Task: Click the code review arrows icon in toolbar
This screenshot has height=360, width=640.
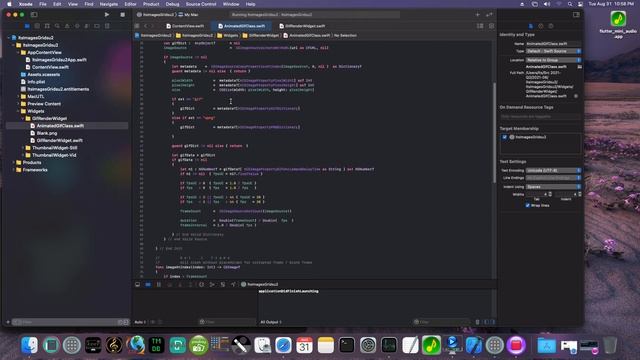Action: [489, 15]
